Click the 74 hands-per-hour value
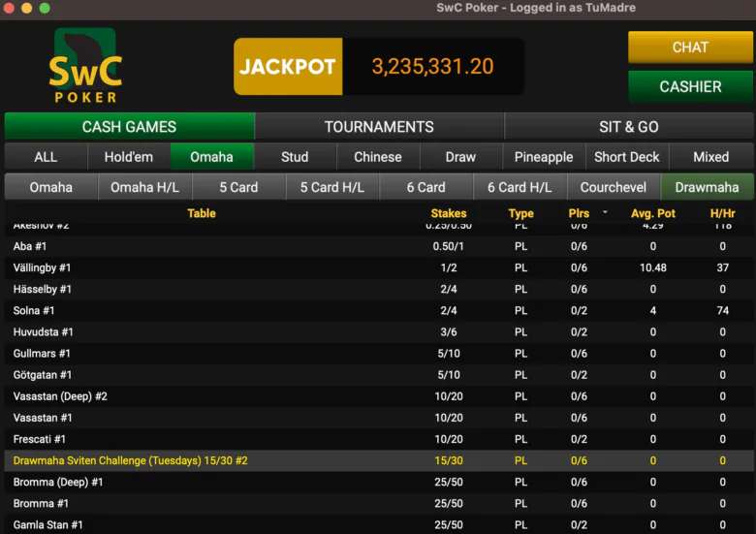Image resolution: width=756 pixels, height=534 pixels. tap(722, 310)
